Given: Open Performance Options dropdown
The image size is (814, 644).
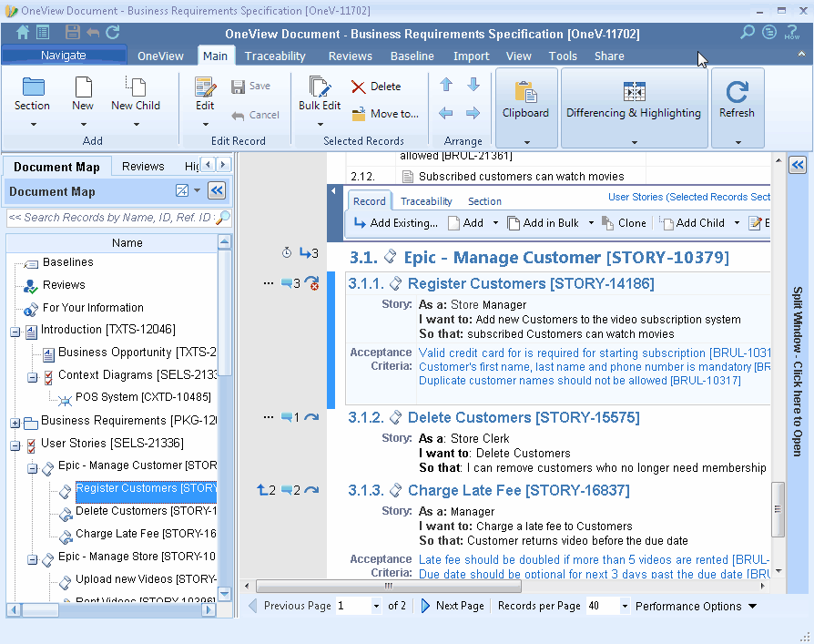Looking at the screenshot, I should pos(696,606).
